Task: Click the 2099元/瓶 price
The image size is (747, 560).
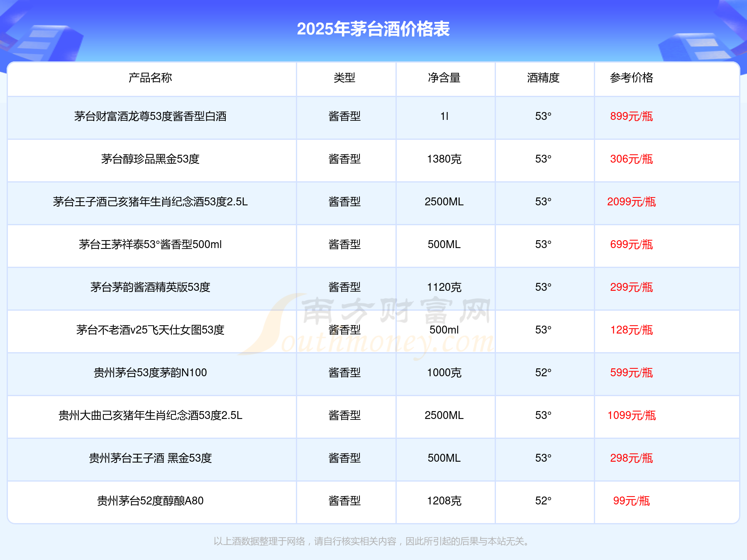Action: [x=631, y=202]
